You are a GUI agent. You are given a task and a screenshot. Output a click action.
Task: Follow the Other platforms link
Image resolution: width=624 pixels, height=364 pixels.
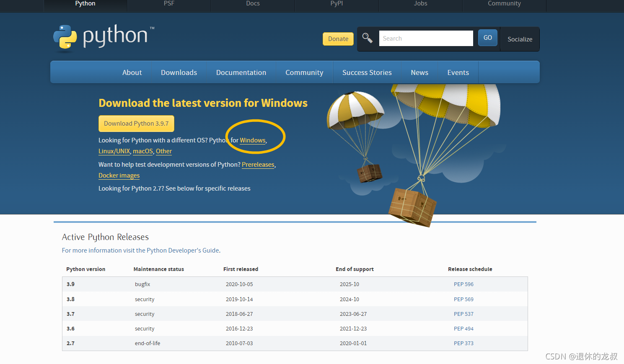pos(164,151)
